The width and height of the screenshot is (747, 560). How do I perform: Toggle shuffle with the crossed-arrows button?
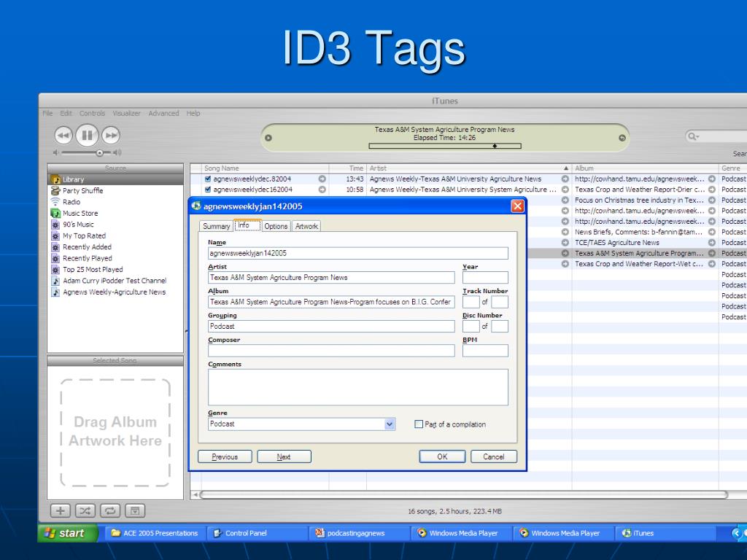85,511
